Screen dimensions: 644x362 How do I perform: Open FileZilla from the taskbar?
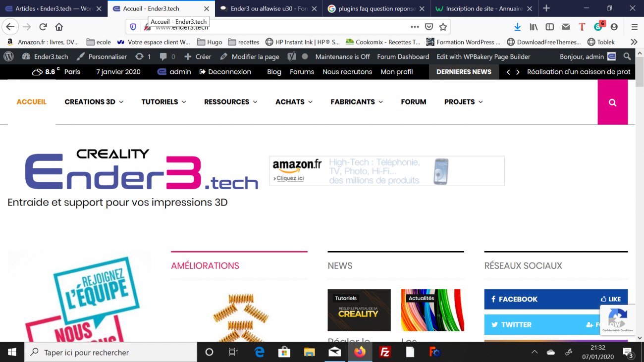pos(384,352)
